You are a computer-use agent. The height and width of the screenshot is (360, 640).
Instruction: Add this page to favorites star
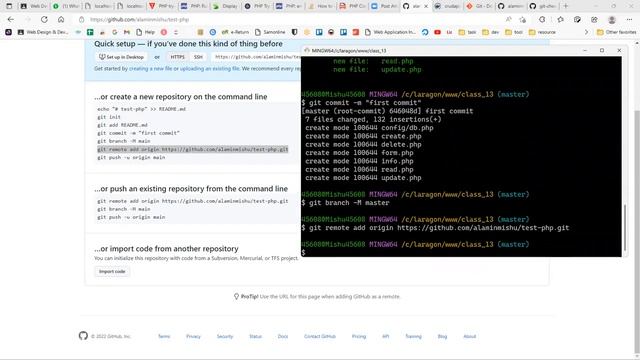tap(523, 20)
